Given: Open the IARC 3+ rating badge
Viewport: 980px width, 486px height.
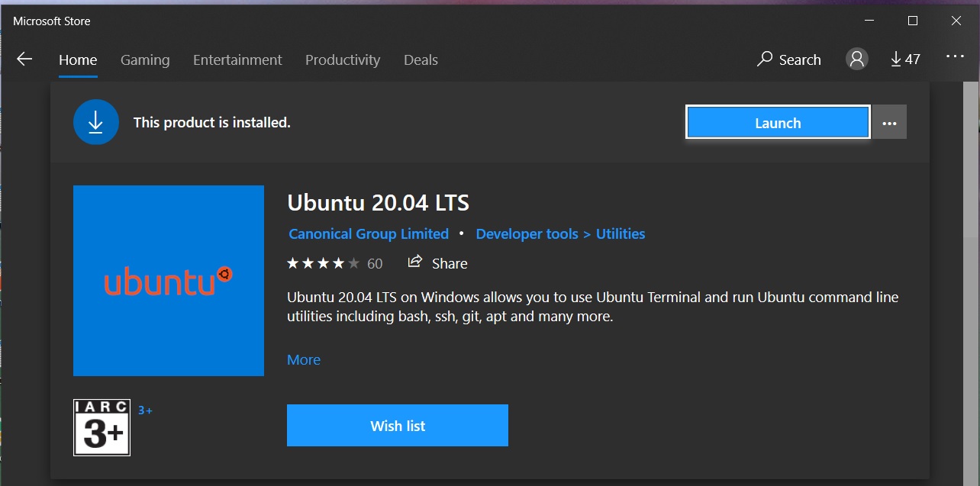Looking at the screenshot, I should (102, 427).
